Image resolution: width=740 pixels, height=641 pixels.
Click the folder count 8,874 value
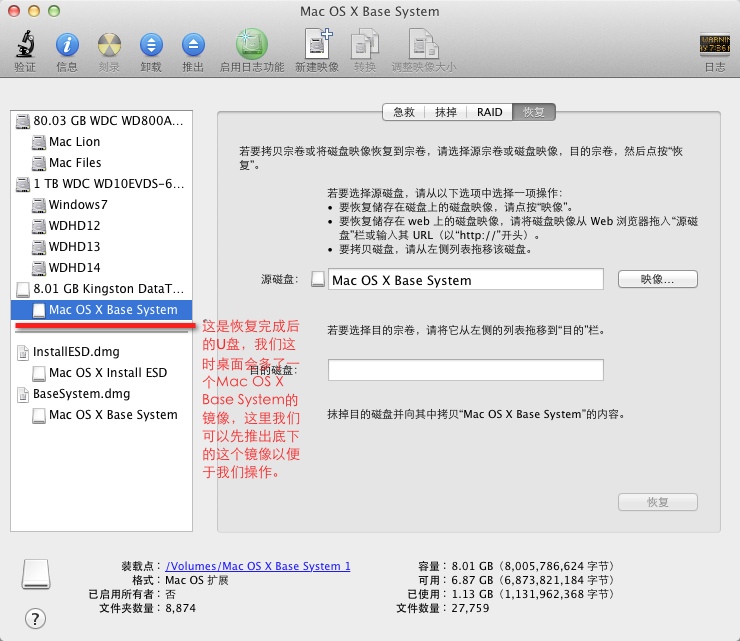(x=180, y=608)
